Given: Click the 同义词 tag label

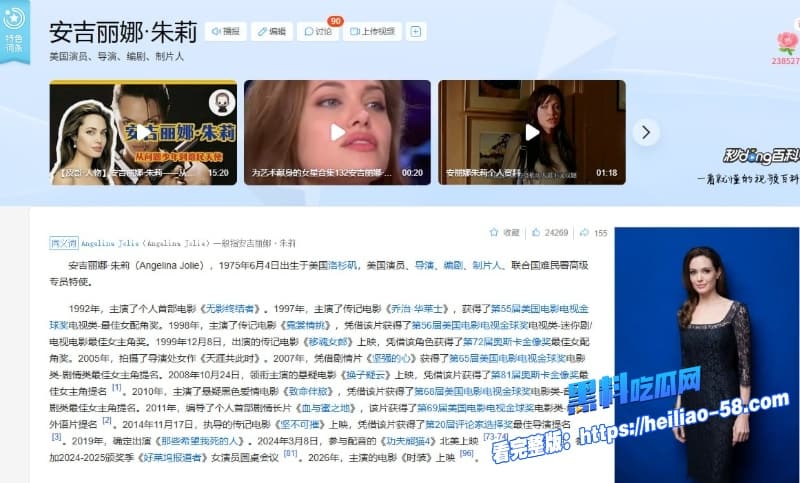Looking at the screenshot, I should coord(64,243).
